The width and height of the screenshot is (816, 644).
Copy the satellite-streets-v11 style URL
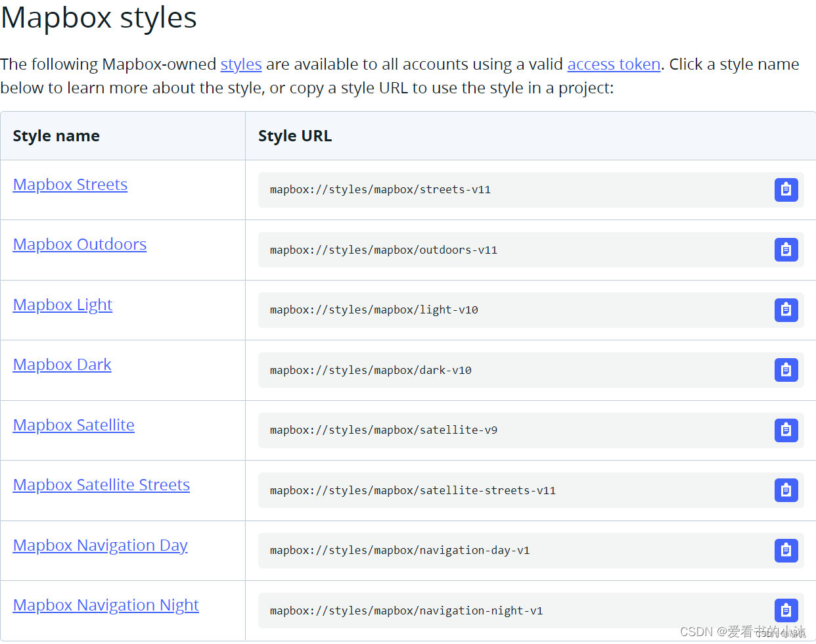[x=786, y=490]
